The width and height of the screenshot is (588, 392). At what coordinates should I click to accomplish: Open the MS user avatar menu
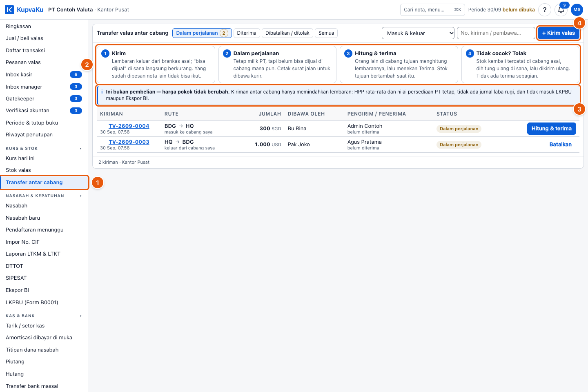coord(577,10)
